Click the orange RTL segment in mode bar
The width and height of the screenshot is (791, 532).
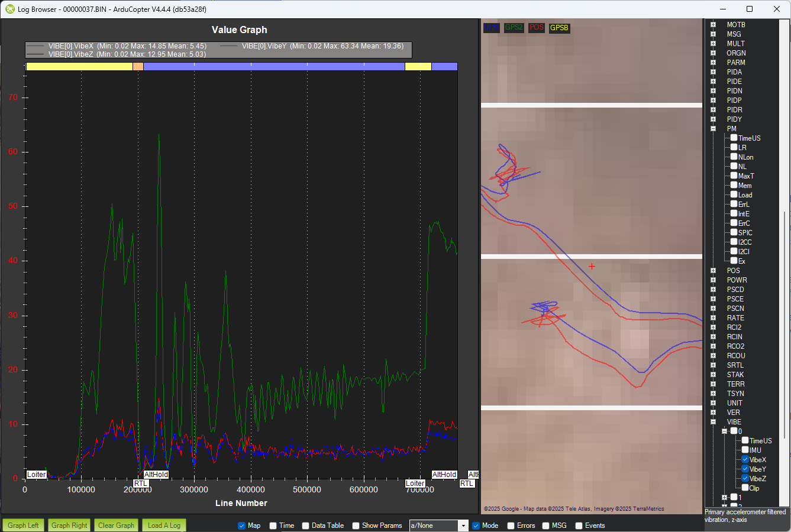point(138,67)
